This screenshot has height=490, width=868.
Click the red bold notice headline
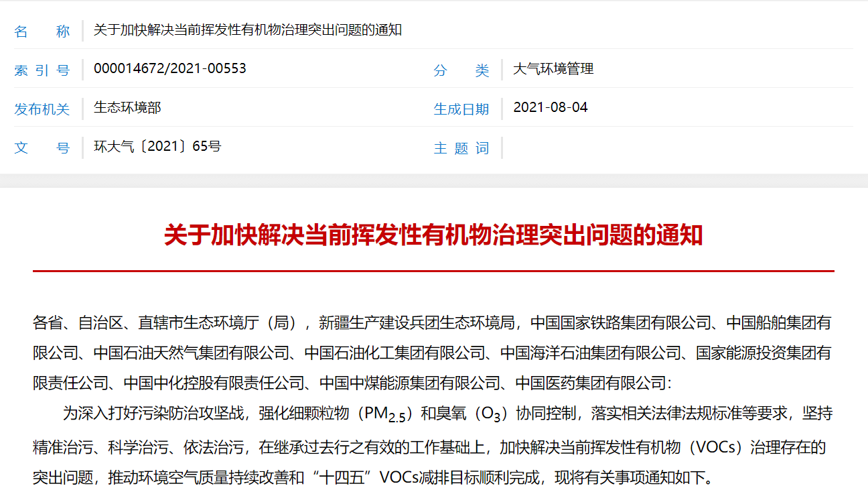433,235
